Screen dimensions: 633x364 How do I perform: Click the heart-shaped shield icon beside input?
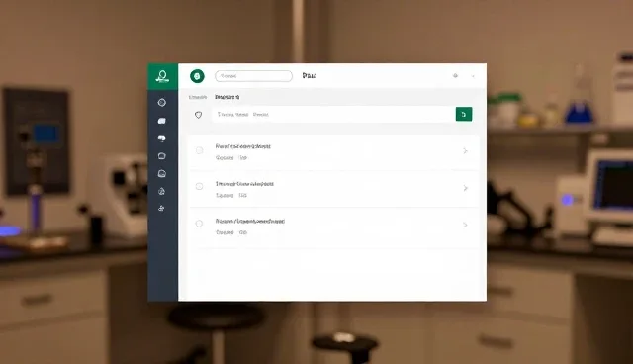coord(198,115)
